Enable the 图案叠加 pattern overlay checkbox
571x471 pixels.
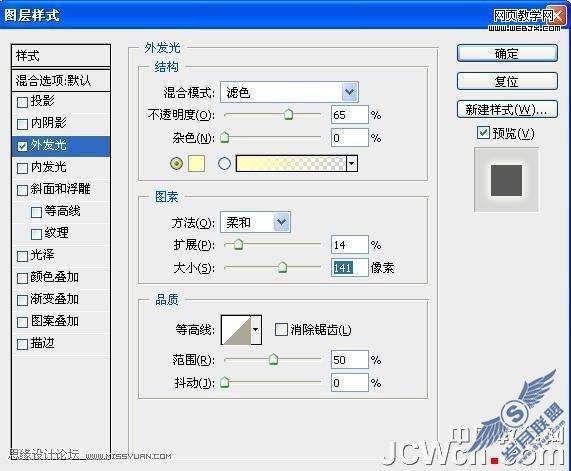coord(22,322)
